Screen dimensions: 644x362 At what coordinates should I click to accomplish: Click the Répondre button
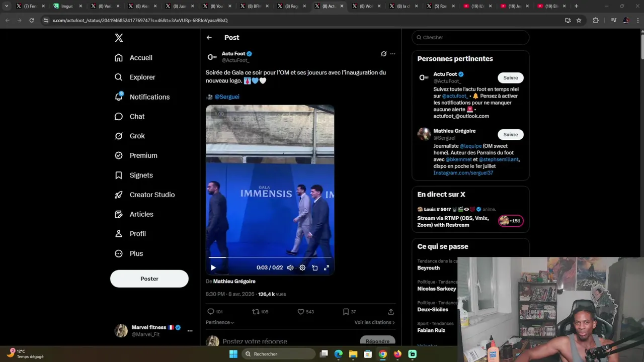pyautogui.click(x=377, y=341)
